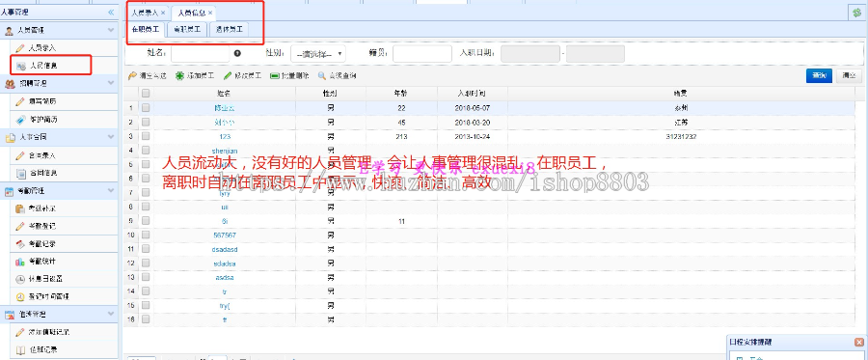The height and width of the screenshot is (360, 868).
Task: Open employee link shenjian
Action: 225,151
